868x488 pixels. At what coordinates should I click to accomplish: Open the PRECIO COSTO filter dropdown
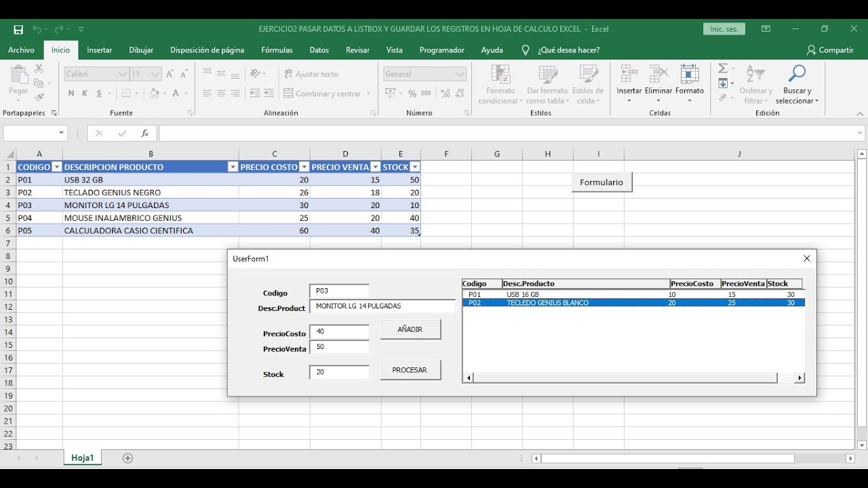click(304, 167)
